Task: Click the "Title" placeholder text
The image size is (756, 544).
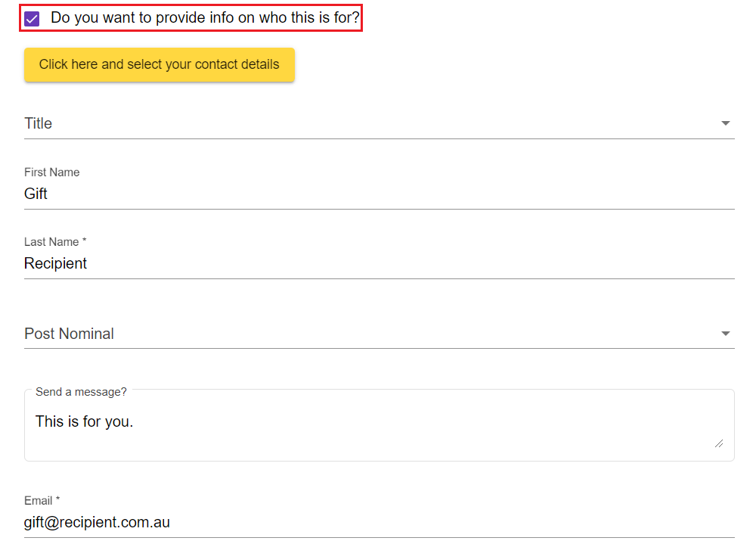Action: pos(39,123)
